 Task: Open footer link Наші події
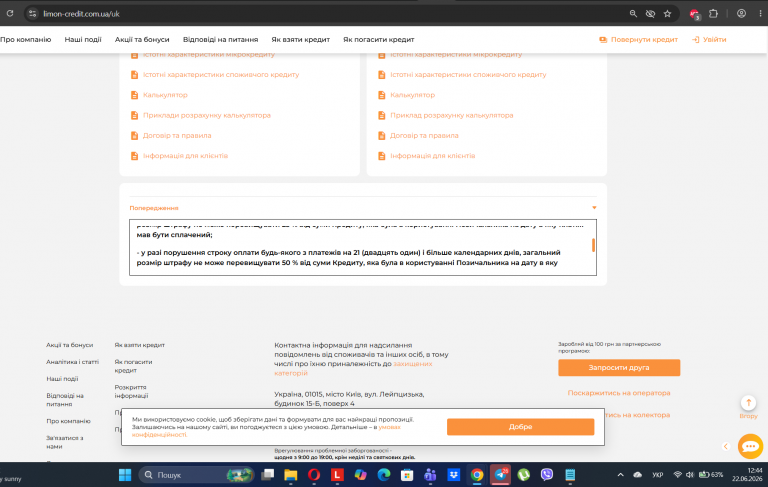click(62, 379)
